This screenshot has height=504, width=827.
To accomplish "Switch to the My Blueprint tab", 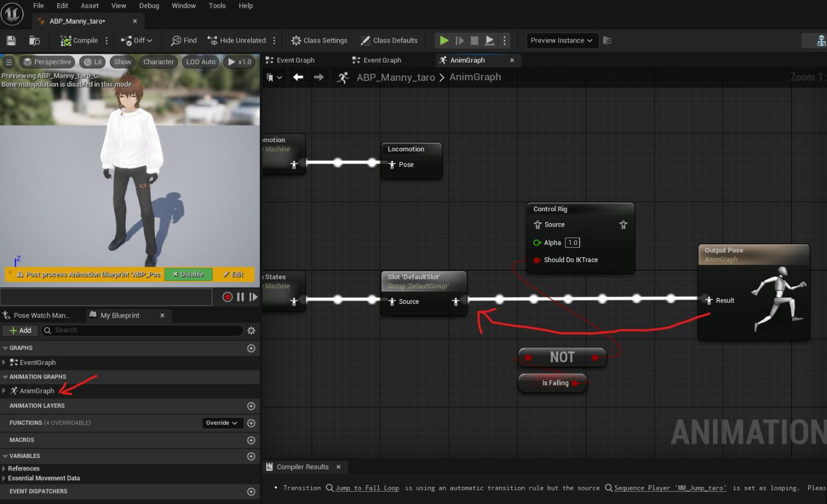I will 120,316.
